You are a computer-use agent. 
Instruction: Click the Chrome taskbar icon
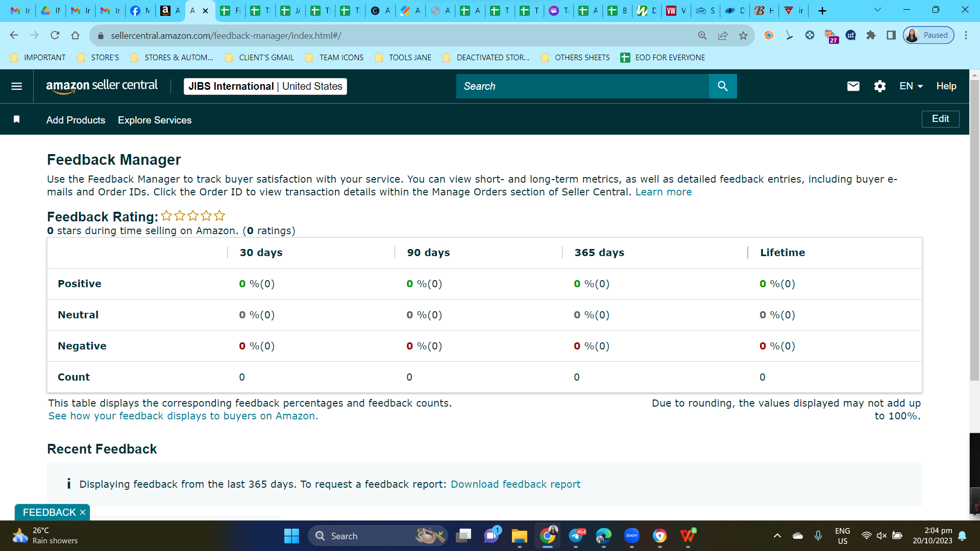pos(547,536)
